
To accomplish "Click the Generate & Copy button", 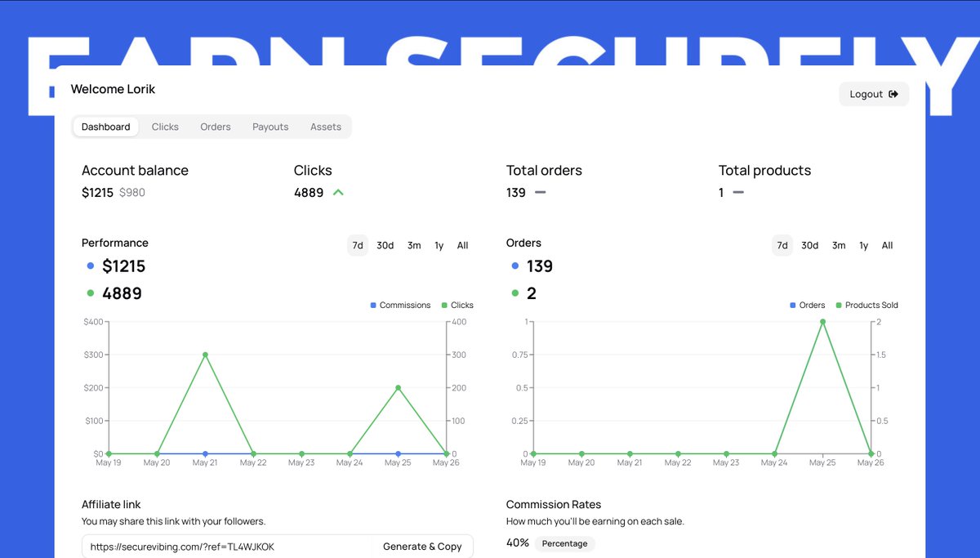I will coord(422,547).
